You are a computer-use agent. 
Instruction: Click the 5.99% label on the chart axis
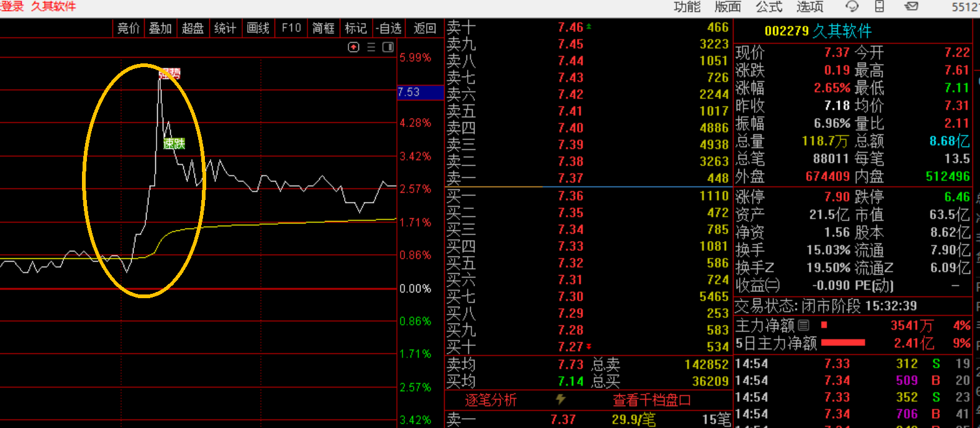[x=415, y=58]
